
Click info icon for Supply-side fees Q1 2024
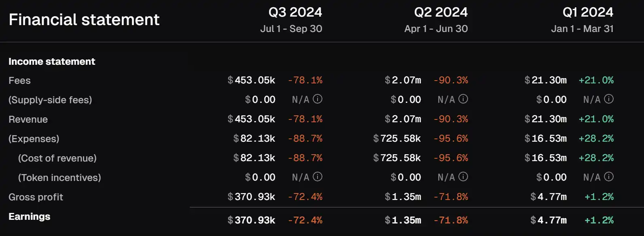pos(609,99)
